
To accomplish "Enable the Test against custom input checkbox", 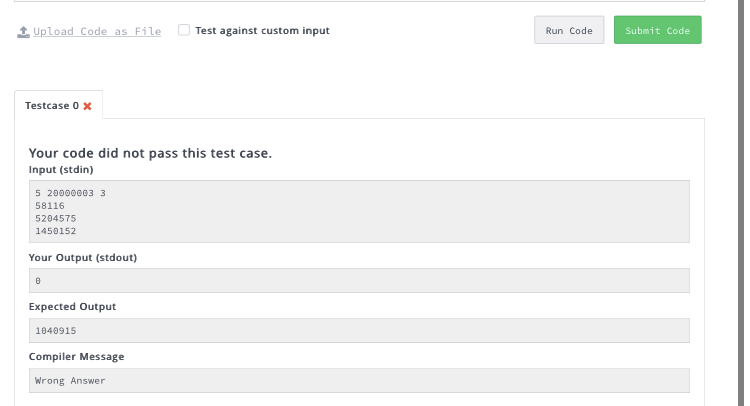I will coord(184,30).
